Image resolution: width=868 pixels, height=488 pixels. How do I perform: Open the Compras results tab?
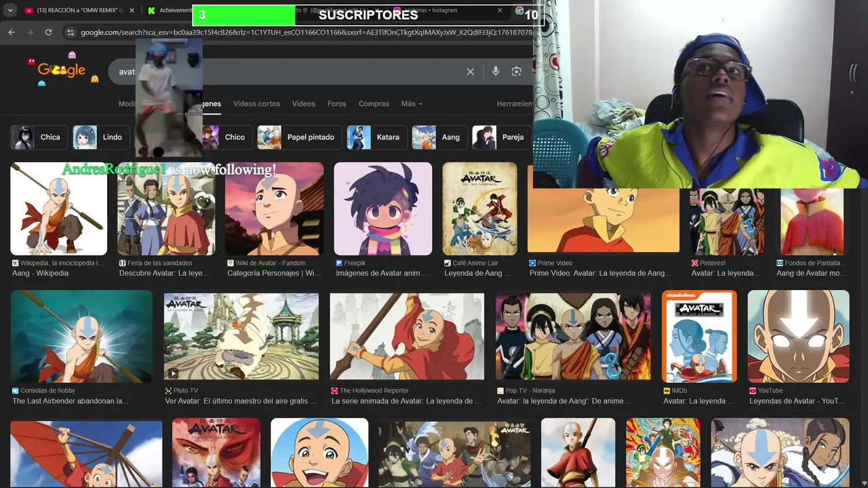point(374,104)
